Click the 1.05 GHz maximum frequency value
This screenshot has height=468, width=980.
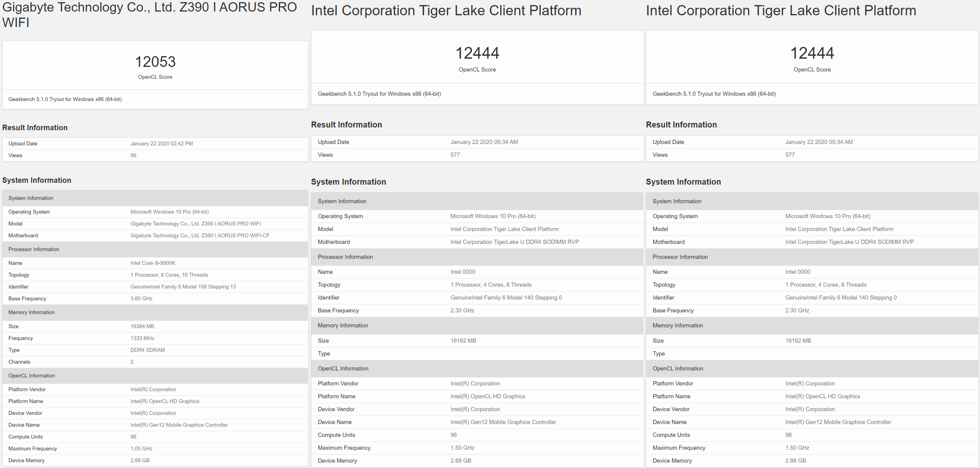[x=141, y=448]
